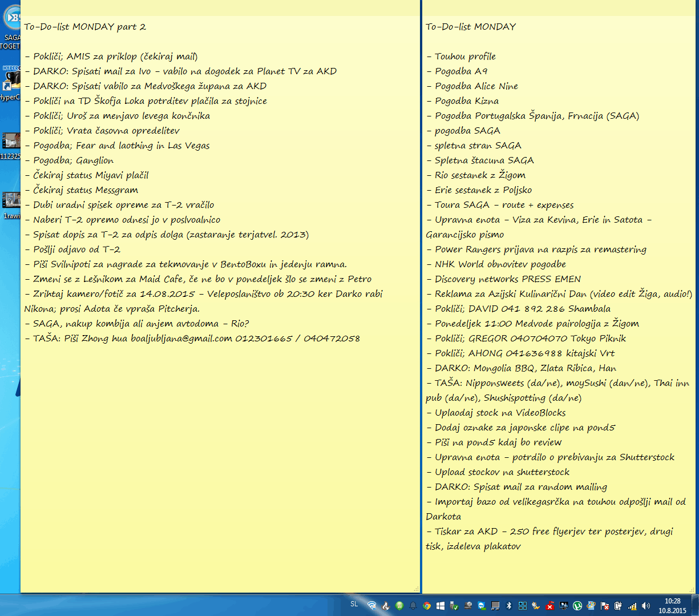The width and height of the screenshot is (699, 616).
Task: Click the heading 'To-Do-list MONDAY part 2'
Action: click(85, 27)
